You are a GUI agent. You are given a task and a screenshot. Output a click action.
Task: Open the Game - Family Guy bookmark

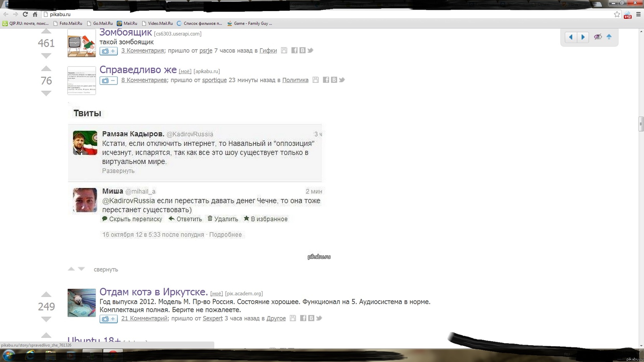click(x=250, y=23)
